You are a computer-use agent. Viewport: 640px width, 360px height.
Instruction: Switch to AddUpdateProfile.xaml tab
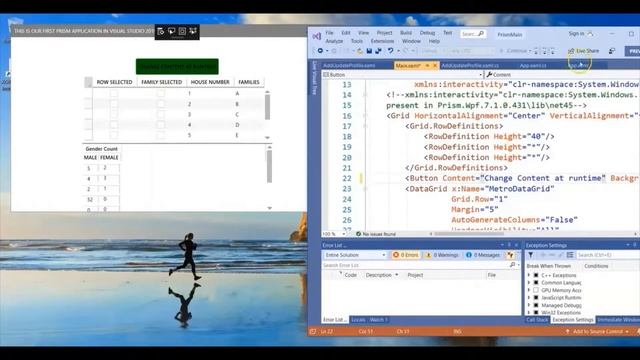coord(349,66)
